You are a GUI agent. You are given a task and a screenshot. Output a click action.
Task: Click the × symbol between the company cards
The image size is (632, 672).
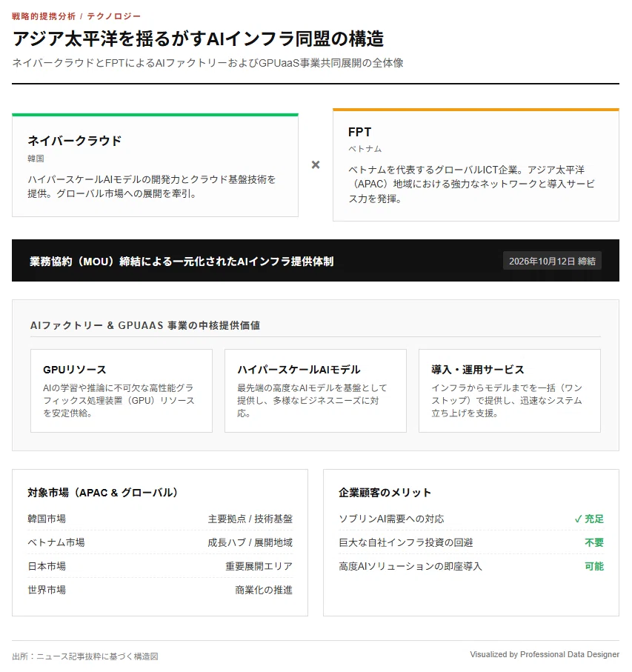[316, 165]
